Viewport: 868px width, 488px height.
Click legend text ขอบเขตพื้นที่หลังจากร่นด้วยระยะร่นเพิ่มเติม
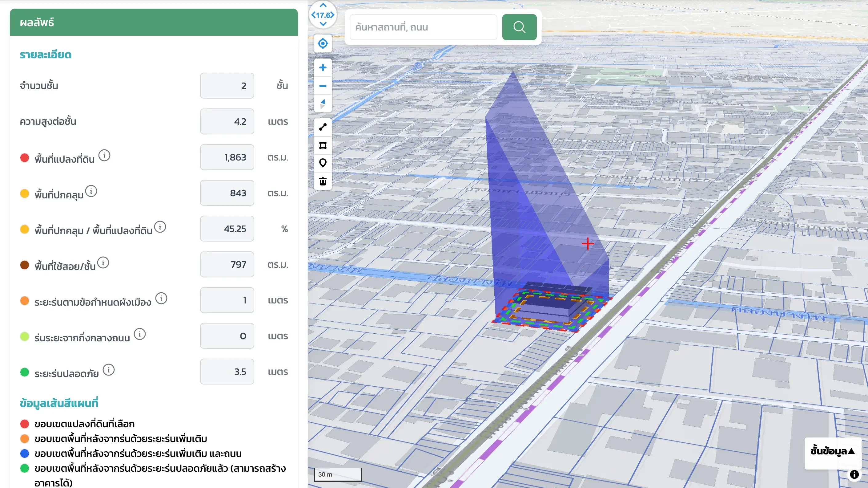point(121,439)
